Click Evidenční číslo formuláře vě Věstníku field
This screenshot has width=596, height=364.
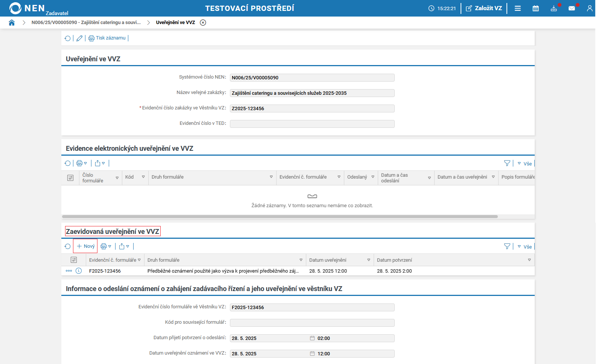coord(312,307)
